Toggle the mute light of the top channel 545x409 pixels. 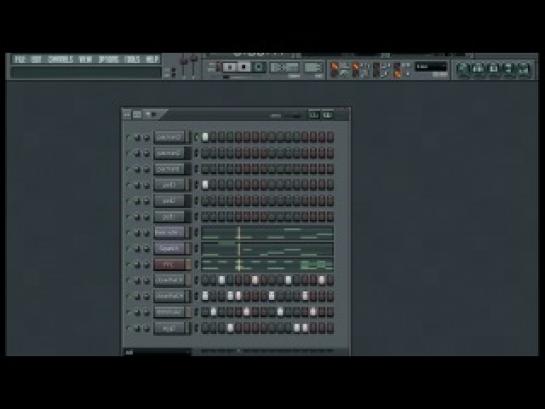pos(128,137)
